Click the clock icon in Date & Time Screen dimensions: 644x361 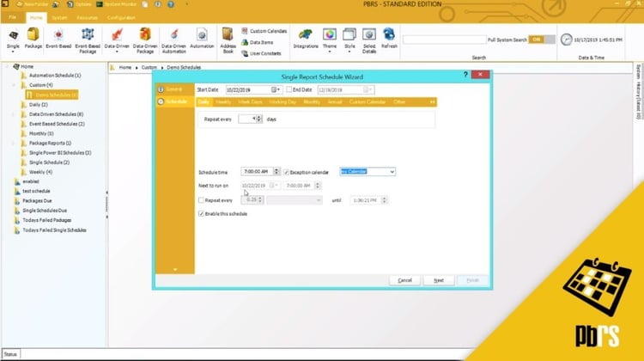point(567,40)
